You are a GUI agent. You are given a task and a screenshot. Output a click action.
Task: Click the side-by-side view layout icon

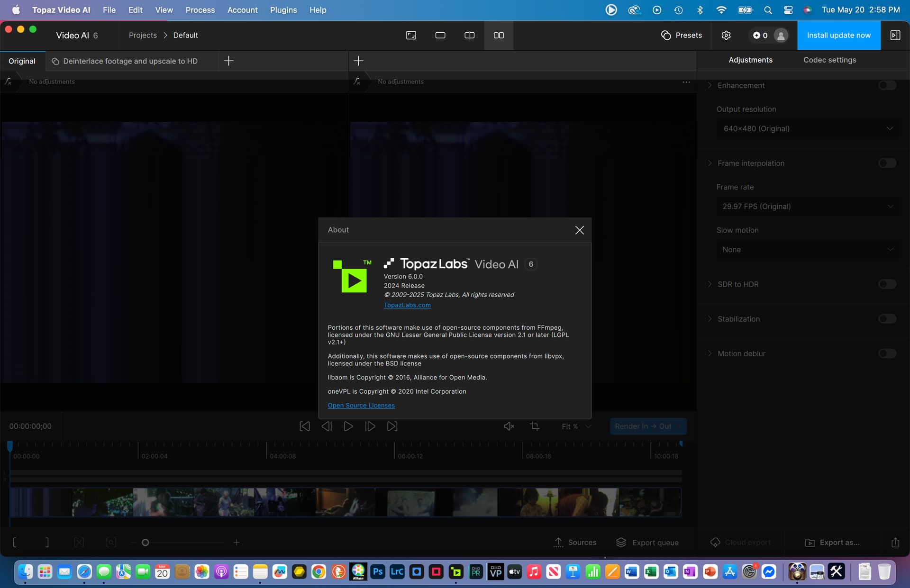point(498,36)
